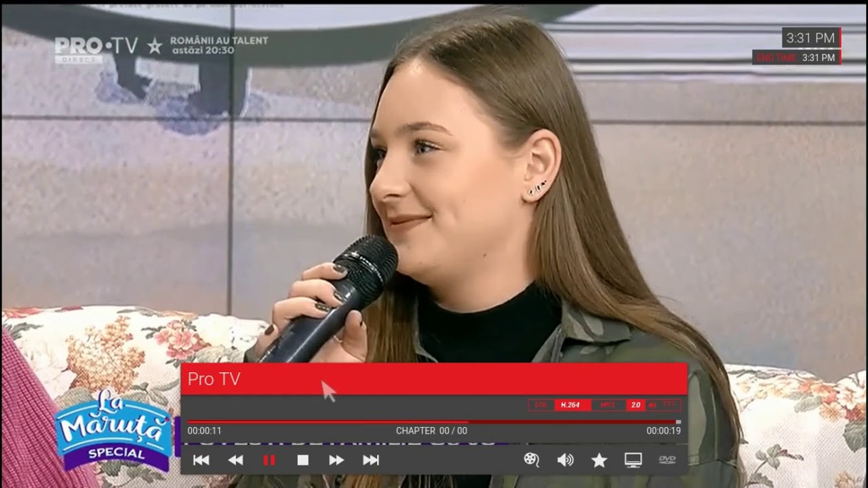
Task: Click elapsed time 00:00:11
Action: [204, 431]
